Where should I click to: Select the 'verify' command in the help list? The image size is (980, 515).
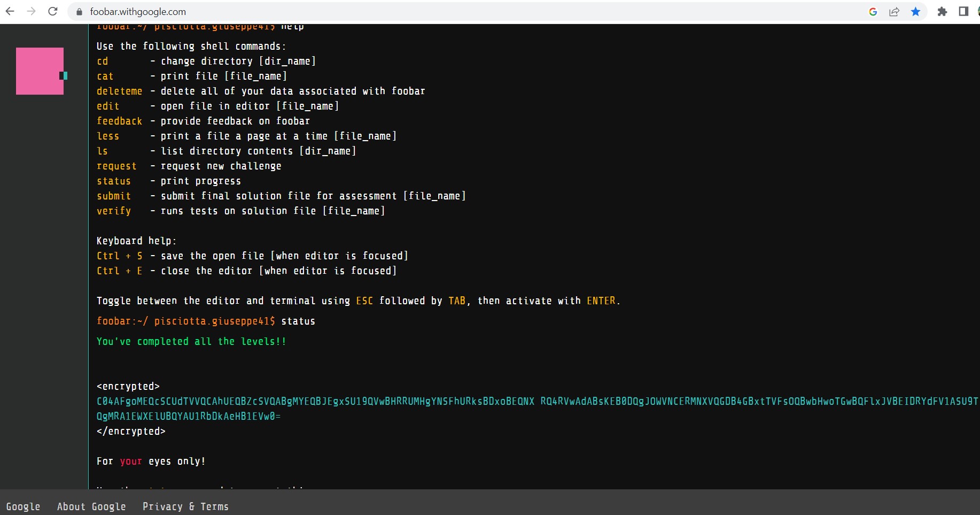pos(114,211)
